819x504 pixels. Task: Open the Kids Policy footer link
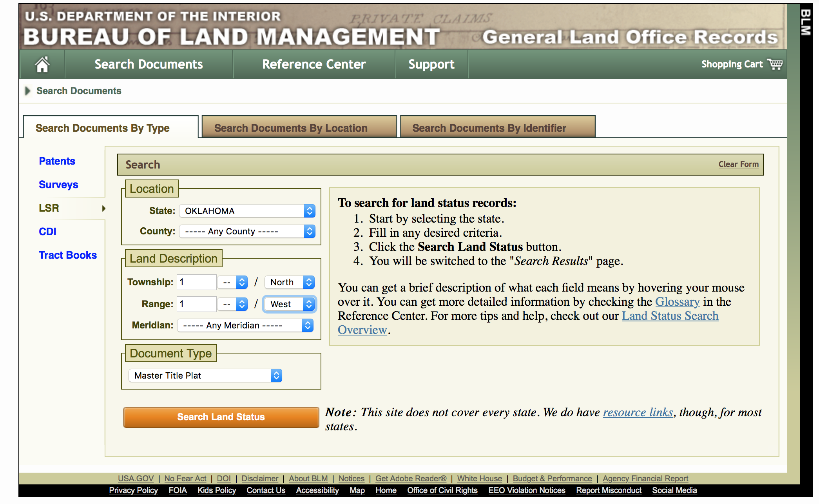click(217, 490)
